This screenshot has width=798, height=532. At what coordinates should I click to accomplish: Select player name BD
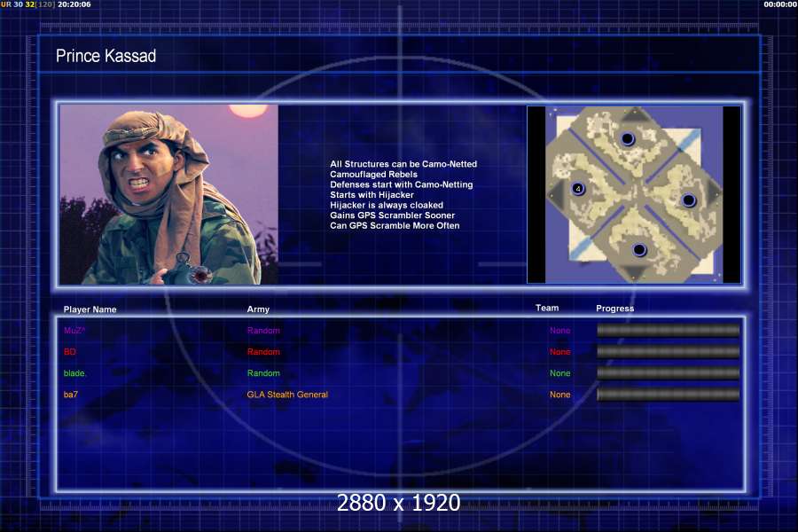pos(70,352)
